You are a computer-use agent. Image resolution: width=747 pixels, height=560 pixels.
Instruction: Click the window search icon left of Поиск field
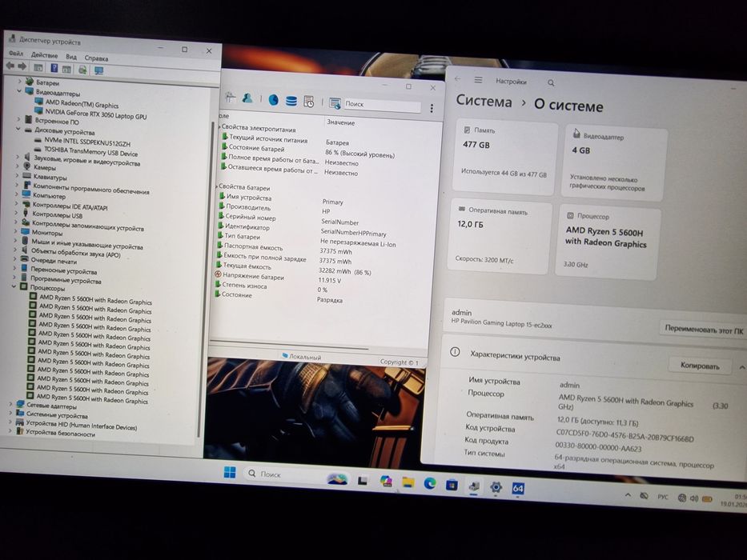(x=335, y=103)
